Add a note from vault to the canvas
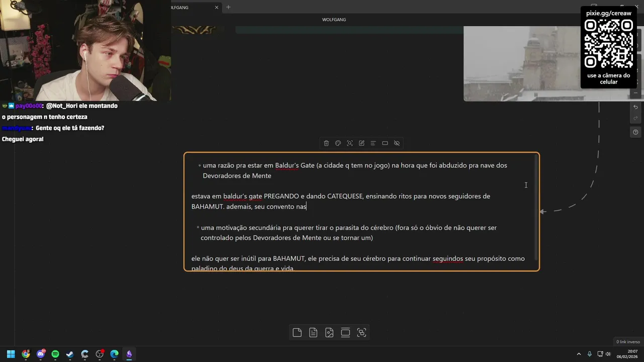The height and width of the screenshot is (362, 644). click(313, 332)
